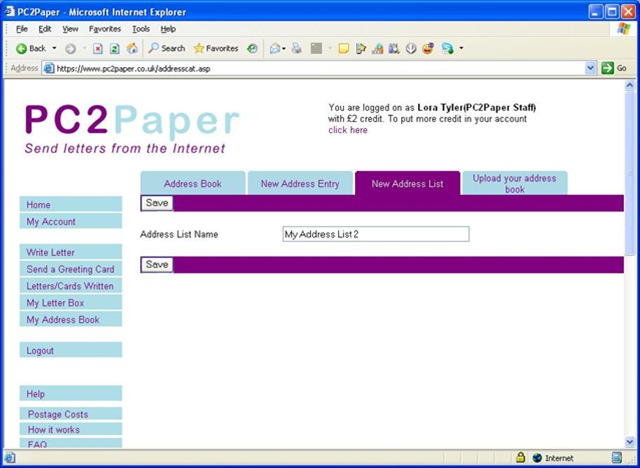Click the Forward navigation button
Screen dimensions: 640x468
coord(71,49)
